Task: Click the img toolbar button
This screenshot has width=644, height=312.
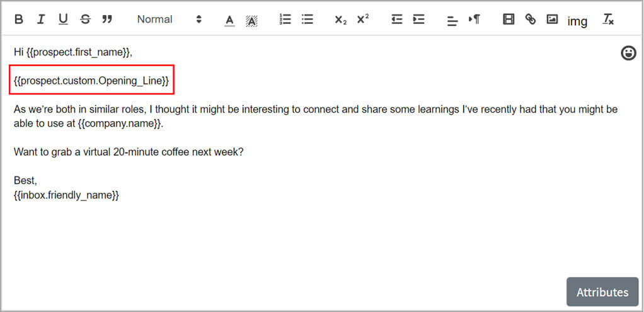Action: coord(577,21)
